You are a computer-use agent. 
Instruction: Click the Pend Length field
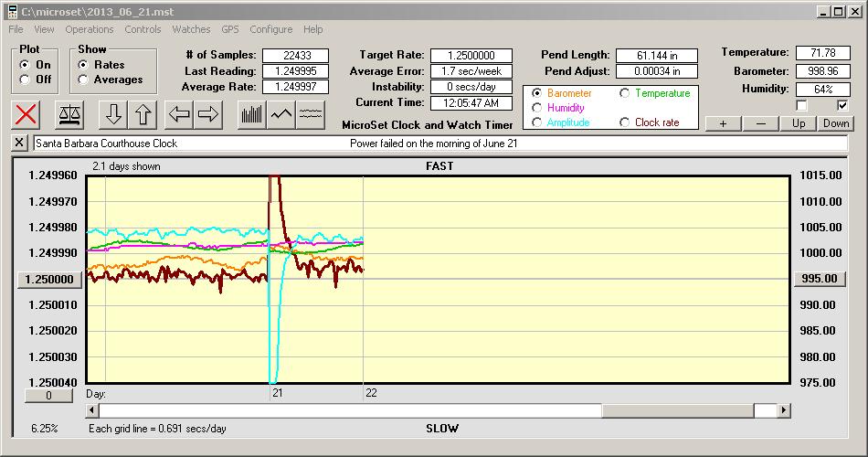pos(657,56)
